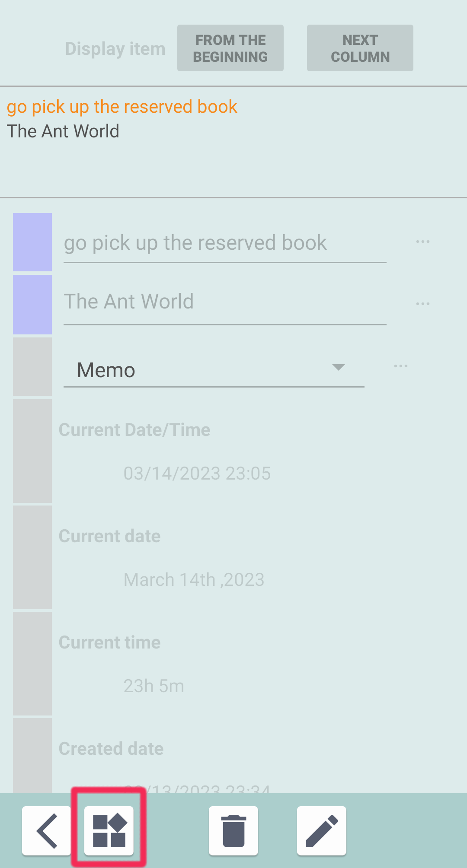
Task: Toggle purple swatch beside reserved book field
Action: (x=32, y=242)
